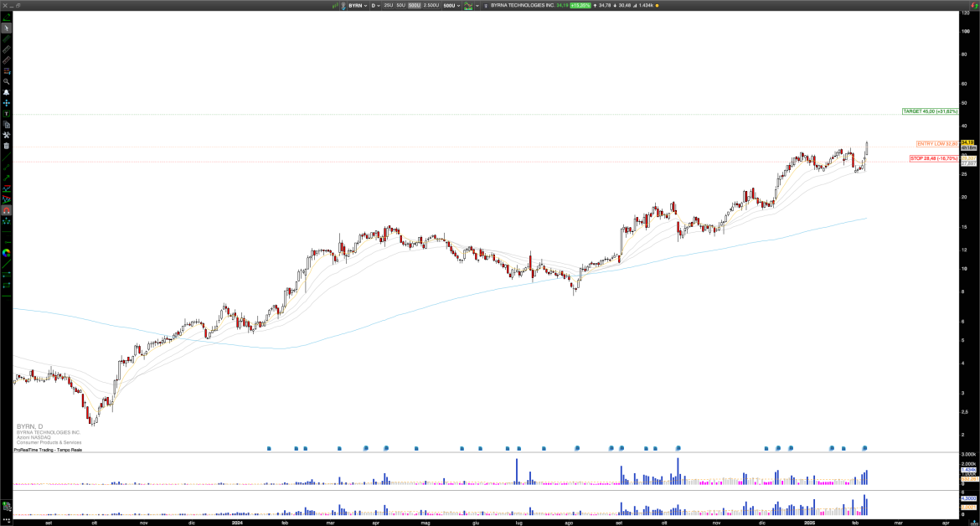Open chart settings via the wrench icon
Screen dimensions: 980x526
(6, 135)
